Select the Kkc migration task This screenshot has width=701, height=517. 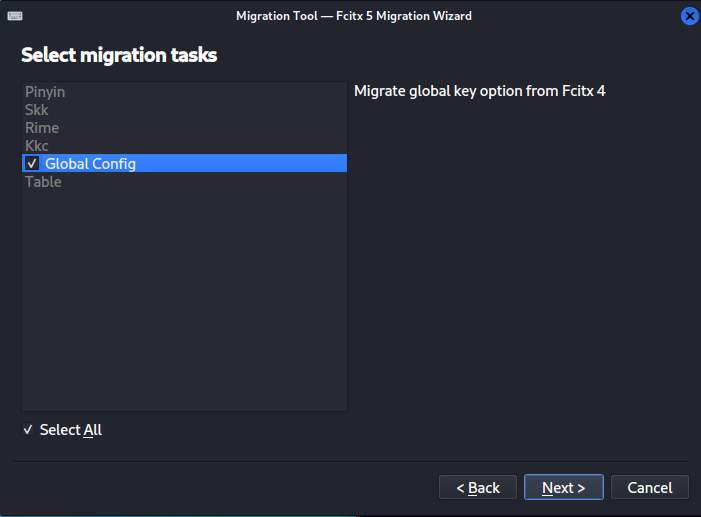coord(37,146)
